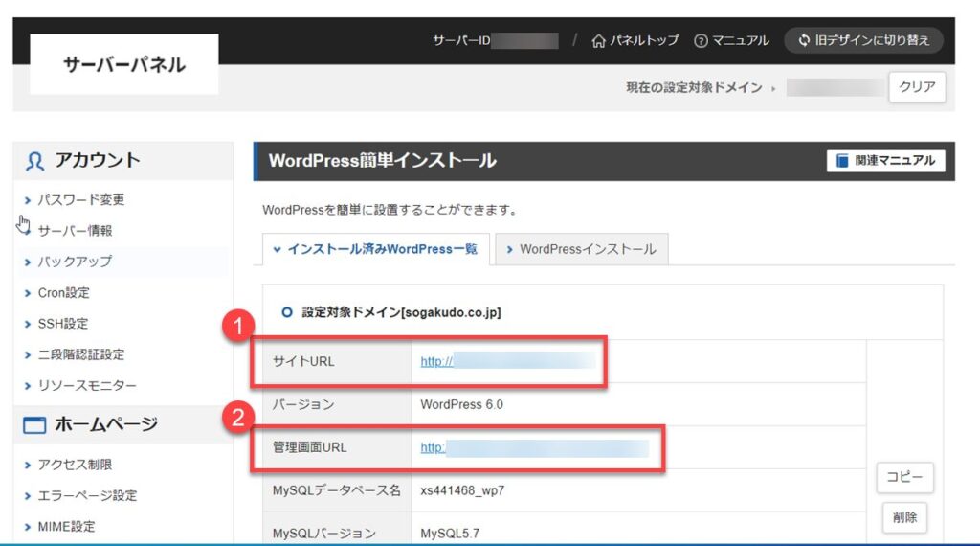The height and width of the screenshot is (546, 980).
Task: Open リソースモニター in the sidebar
Action: 86,386
